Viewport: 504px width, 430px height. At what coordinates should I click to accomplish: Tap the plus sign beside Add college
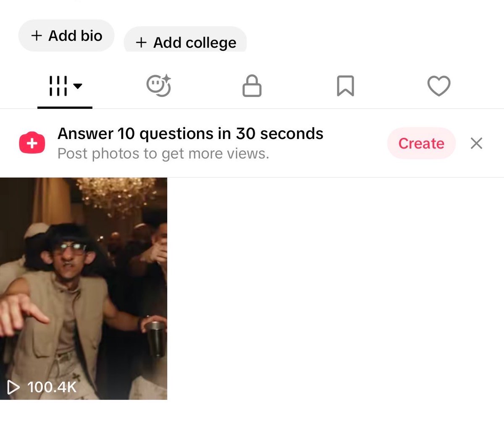(x=141, y=42)
